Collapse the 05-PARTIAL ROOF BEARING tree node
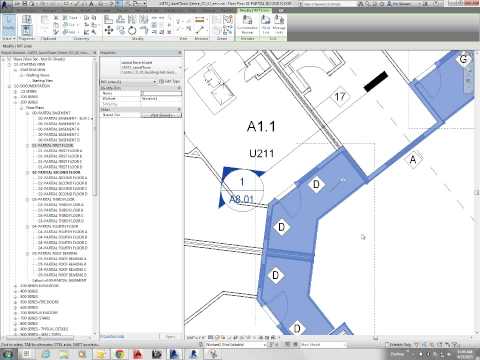The width and height of the screenshot is (480, 360). pos(28,253)
